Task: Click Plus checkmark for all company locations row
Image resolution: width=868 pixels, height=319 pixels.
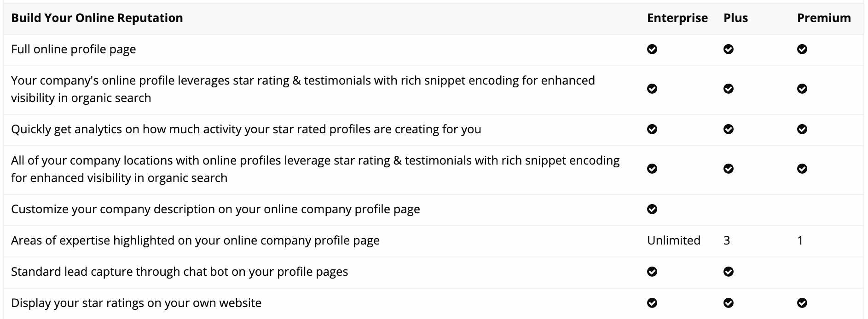Action: click(x=729, y=169)
